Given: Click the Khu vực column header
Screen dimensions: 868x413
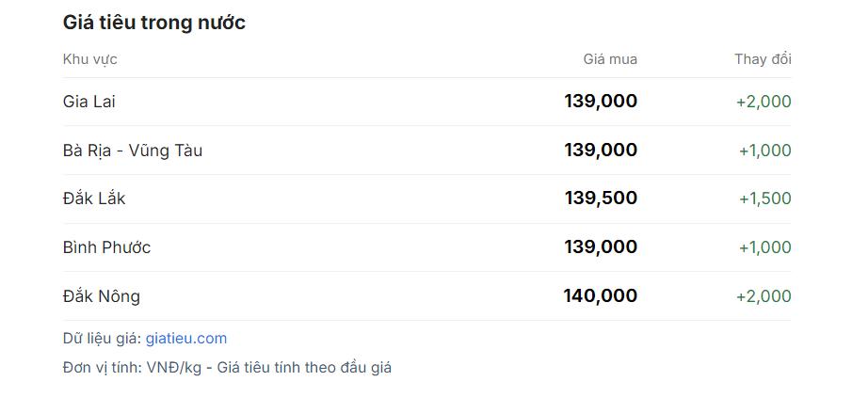Looking at the screenshot, I should [x=90, y=59].
